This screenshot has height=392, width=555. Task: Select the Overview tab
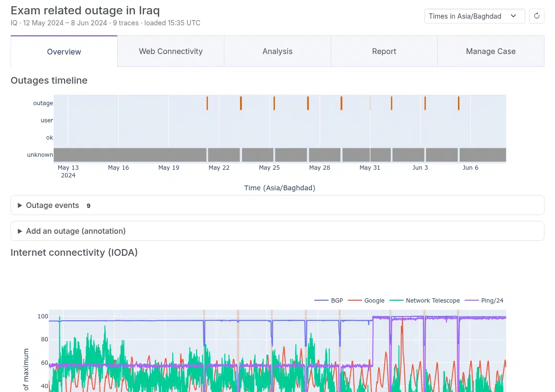pos(64,51)
